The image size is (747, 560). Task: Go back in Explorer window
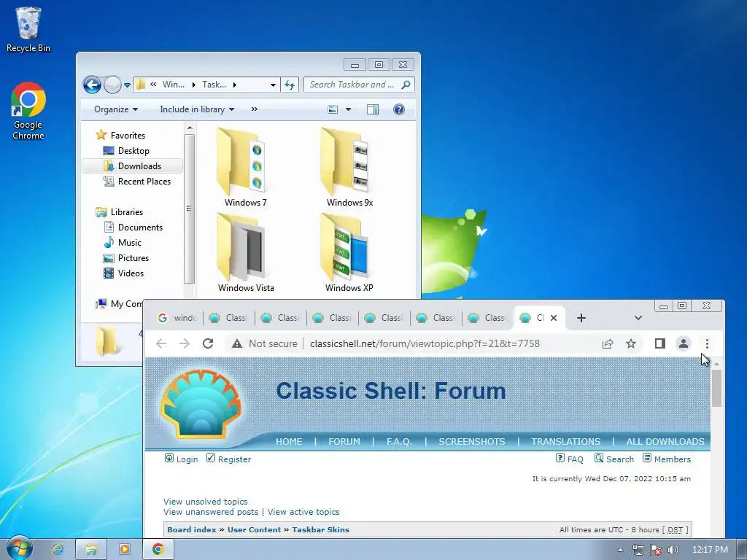coord(92,85)
